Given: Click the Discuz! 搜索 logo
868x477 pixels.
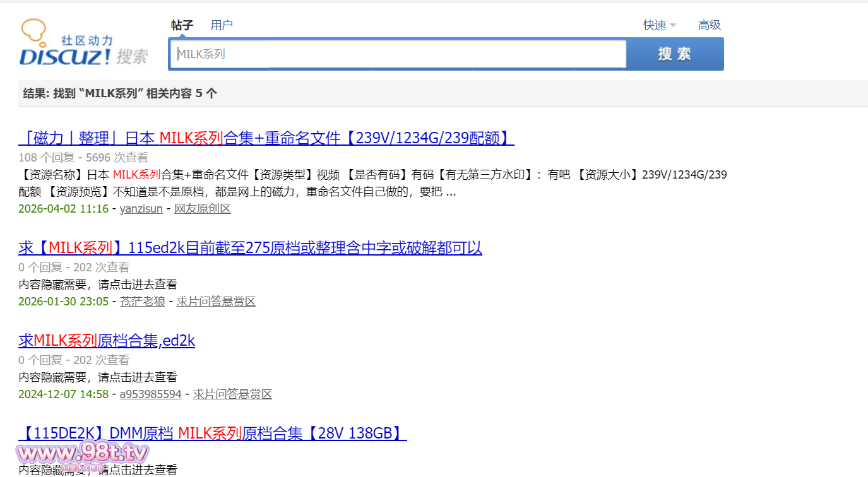Looking at the screenshot, I should (x=83, y=44).
